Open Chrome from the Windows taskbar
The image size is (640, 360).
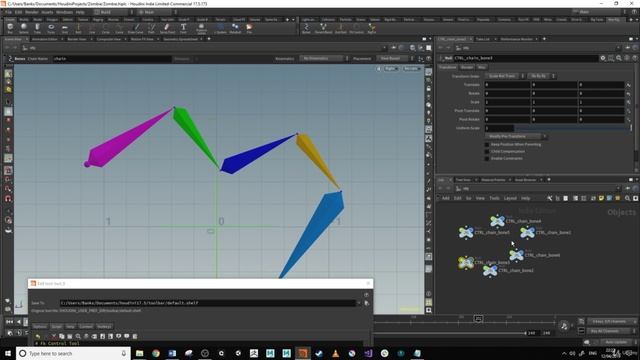[156, 353]
